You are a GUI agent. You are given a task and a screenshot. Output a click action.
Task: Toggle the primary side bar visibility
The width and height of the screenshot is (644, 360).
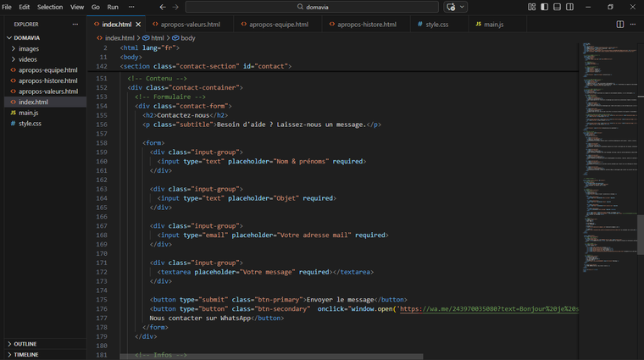(x=544, y=7)
